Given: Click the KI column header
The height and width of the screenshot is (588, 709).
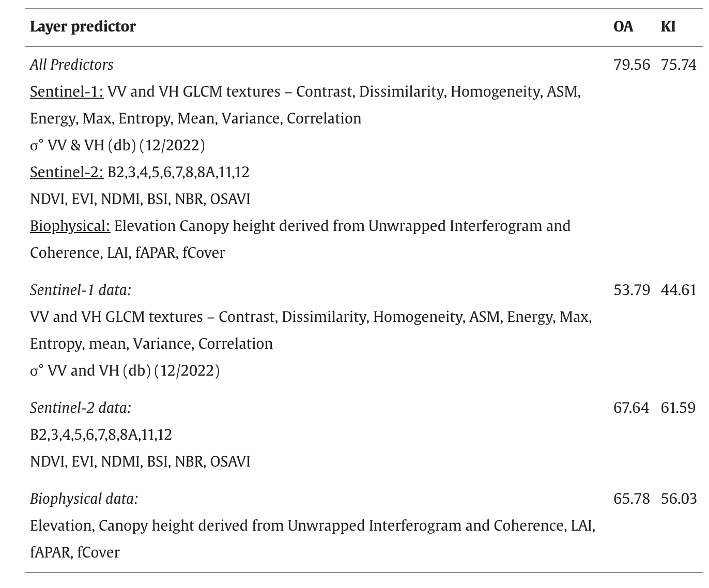Looking at the screenshot, I should click(x=668, y=26).
